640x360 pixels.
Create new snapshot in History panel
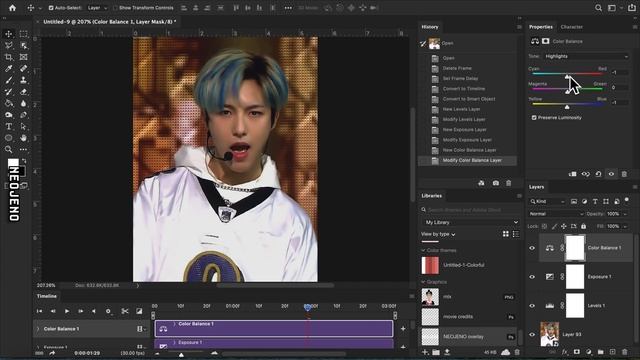click(x=496, y=183)
